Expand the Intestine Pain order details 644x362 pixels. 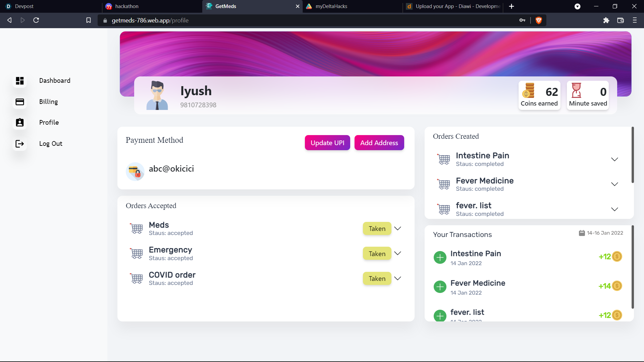click(614, 159)
